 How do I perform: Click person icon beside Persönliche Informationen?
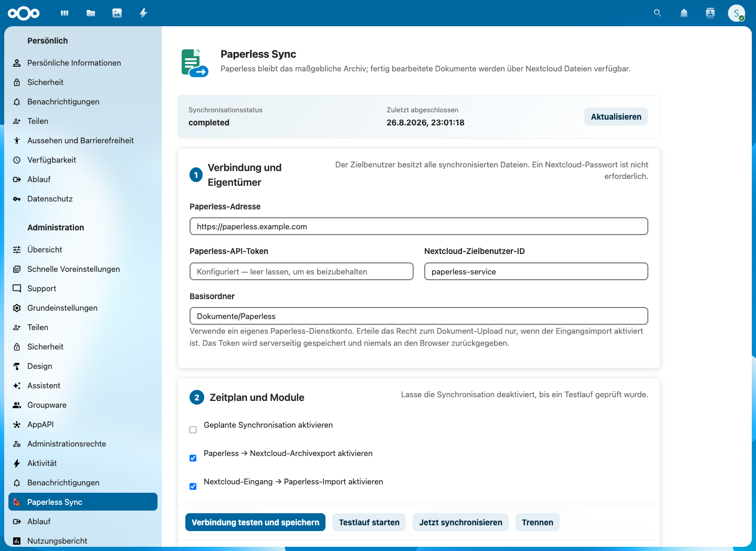[17, 63]
